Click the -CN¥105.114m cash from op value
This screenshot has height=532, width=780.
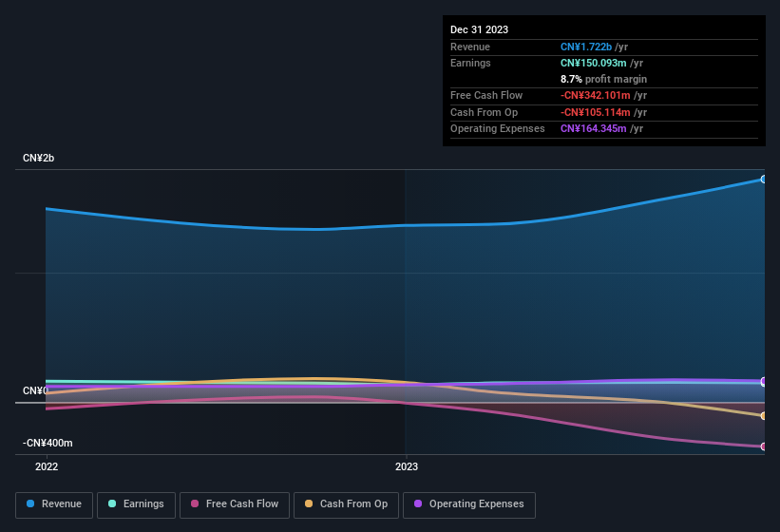(x=596, y=112)
